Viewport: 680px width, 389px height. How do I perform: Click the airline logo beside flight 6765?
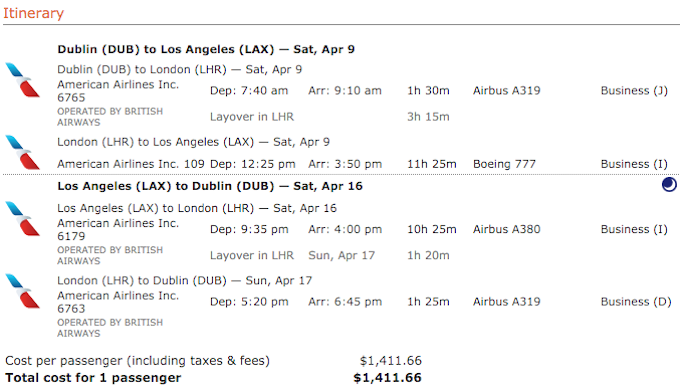click(23, 80)
